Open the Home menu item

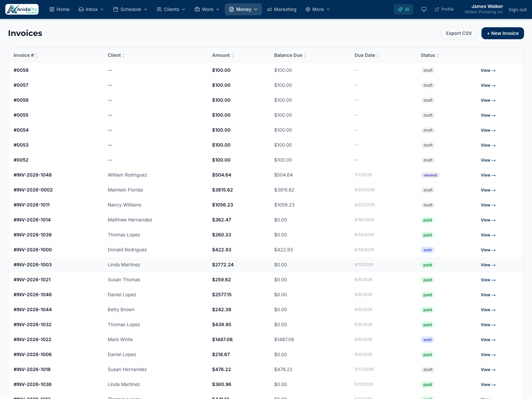coord(60,9)
